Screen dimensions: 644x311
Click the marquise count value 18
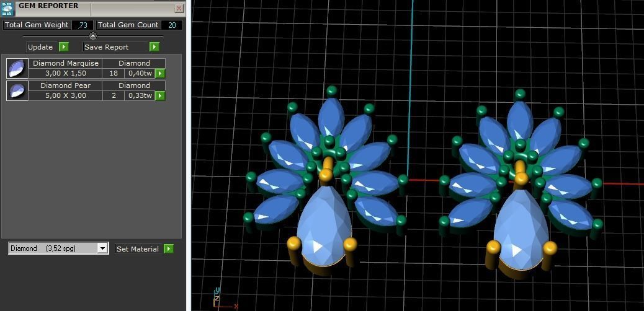pyautogui.click(x=114, y=74)
